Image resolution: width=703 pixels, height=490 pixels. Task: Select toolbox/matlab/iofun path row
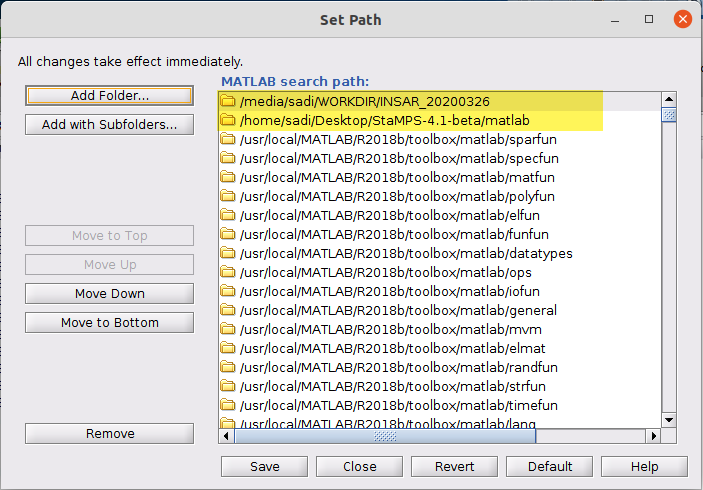pos(440,291)
